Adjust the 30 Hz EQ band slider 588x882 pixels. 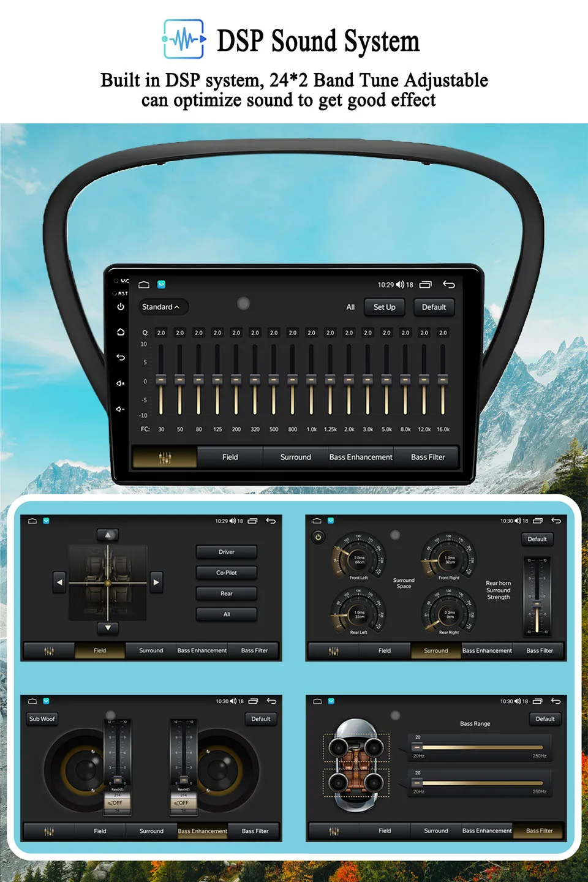[x=161, y=380]
